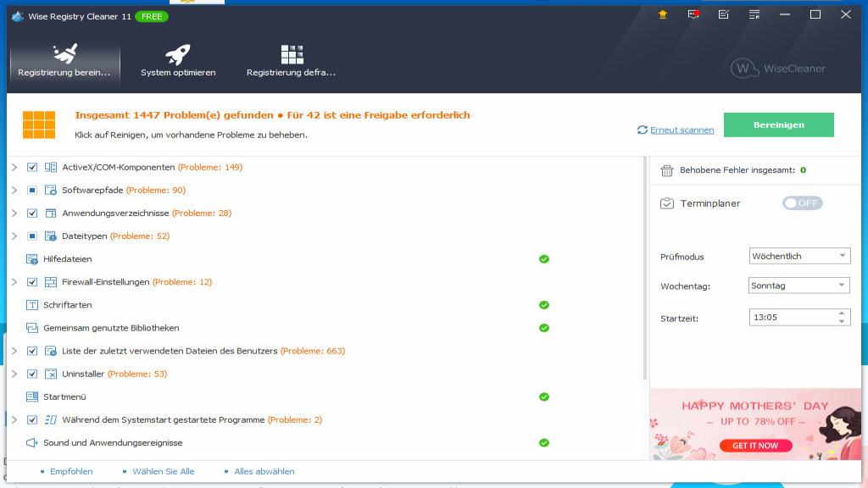This screenshot has height=488, width=868.
Task: Click the yellow upgrade arrow icon
Action: point(663,14)
